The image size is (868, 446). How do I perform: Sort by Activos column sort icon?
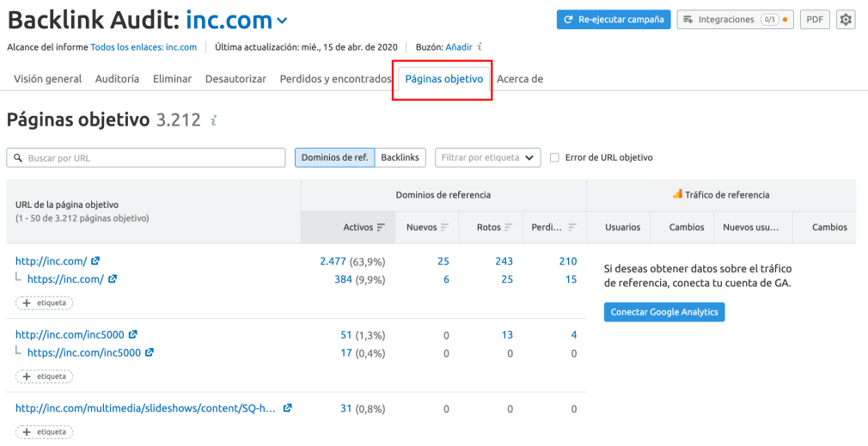381,227
